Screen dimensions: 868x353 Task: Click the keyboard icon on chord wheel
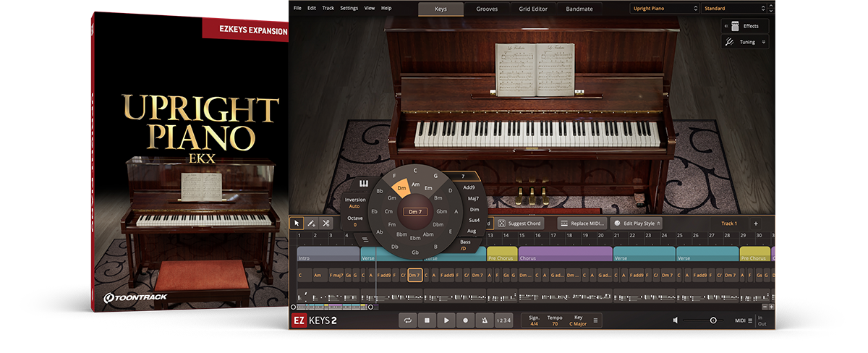point(364,183)
